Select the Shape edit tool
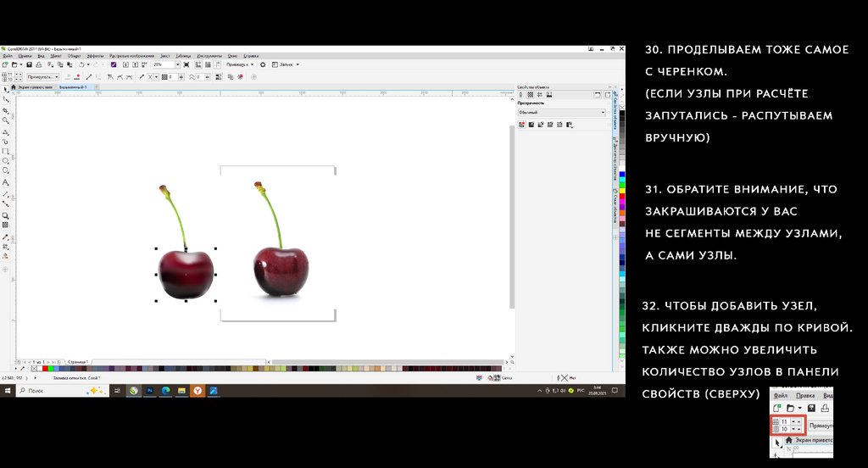Viewport: 868px width, 468px height. coord(6,100)
